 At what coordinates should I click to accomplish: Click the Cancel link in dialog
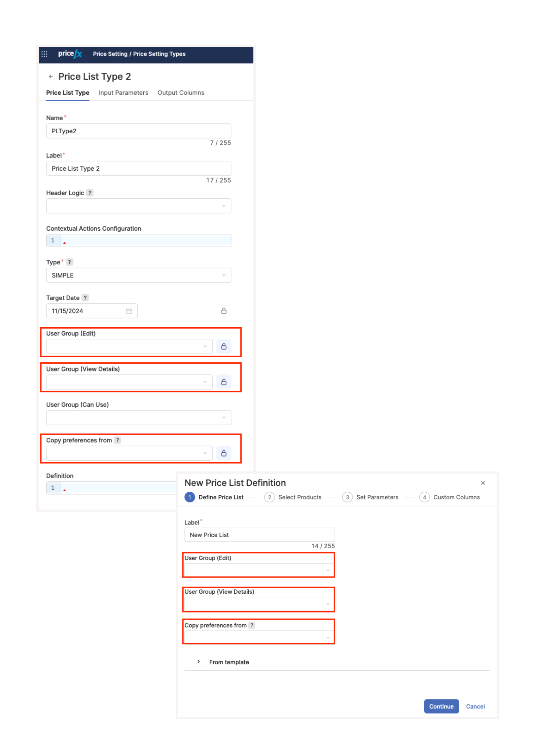(475, 706)
